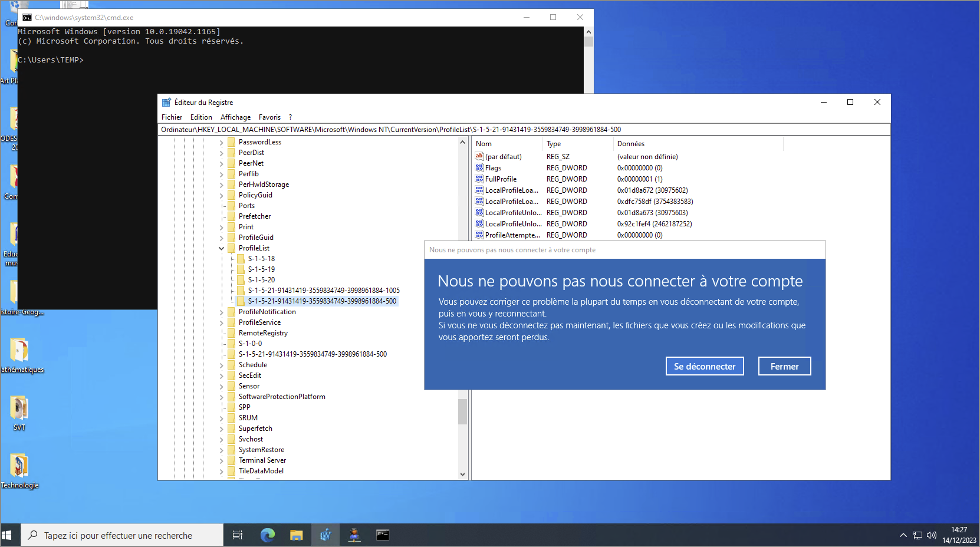Open the Windows Start menu
The height and width of the screenshot is (547, 980).
tap(7, 535)
